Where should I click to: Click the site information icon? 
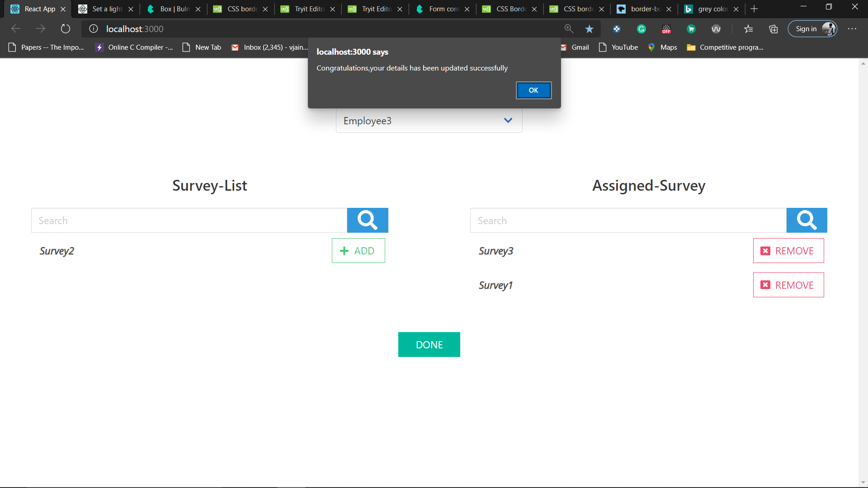pyautogui.click(x=94, y=29)
